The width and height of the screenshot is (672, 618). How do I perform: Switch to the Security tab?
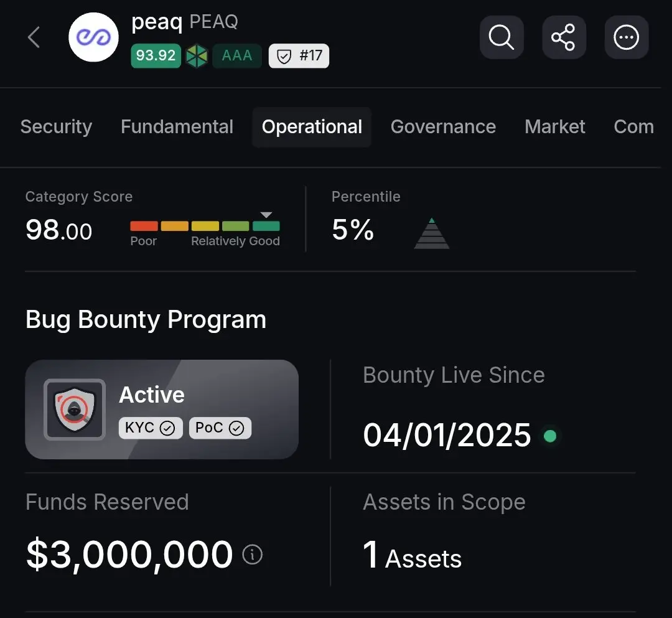(56, 127)
